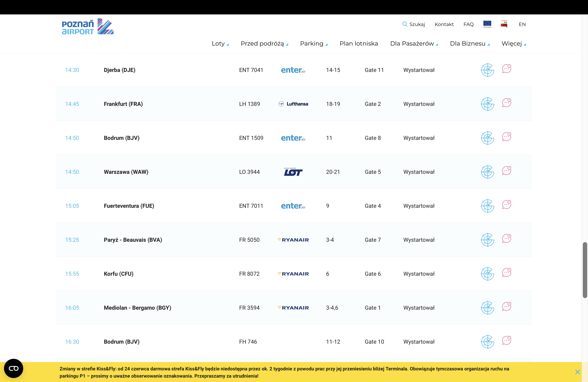Click the LOT logo in Warszawa row
The image size is (588, 382).
coord(293,172)
